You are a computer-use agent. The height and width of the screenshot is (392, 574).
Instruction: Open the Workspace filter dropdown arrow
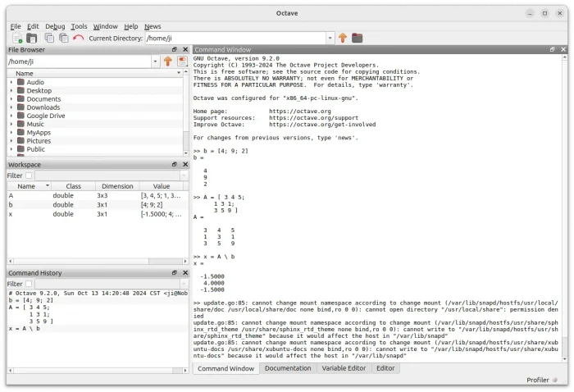[x=184, y=175]
